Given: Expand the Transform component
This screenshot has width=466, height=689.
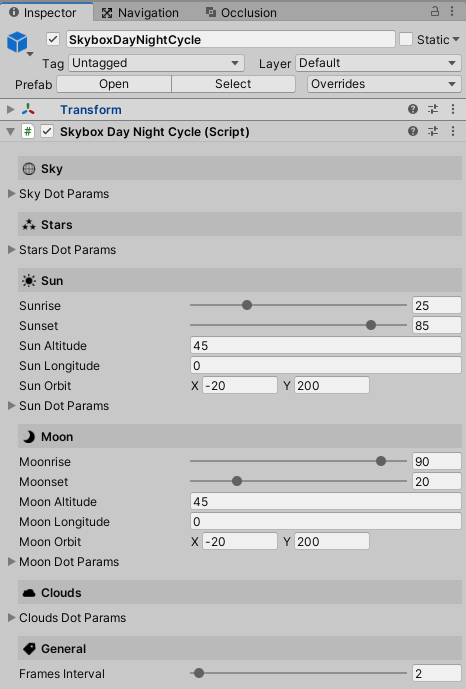Looking at the screenshot, I should tap(11, 109).
